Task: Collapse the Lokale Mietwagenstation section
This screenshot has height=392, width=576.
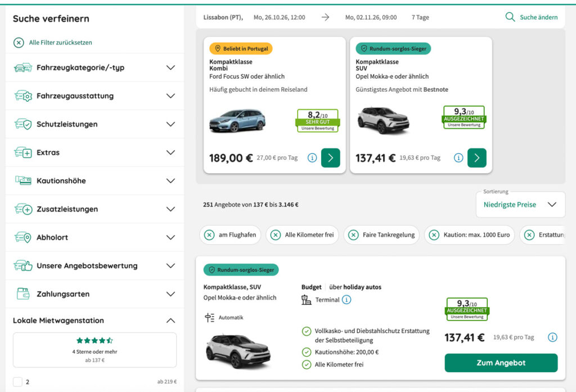Action: click(170, 321)
